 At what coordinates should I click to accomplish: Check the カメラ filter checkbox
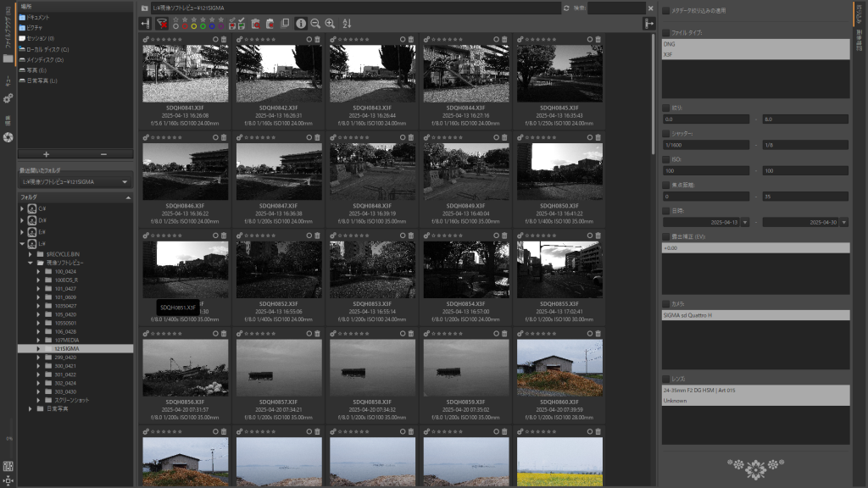click(x=666, y=304)
